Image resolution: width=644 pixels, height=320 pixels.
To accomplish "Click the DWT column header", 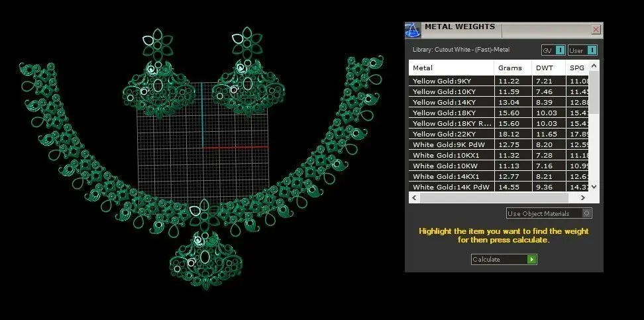I will tap(549, 68).
